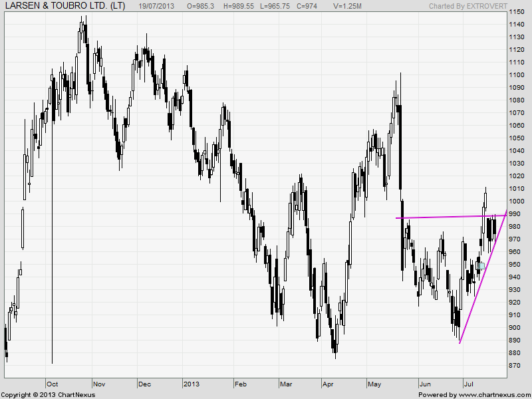Select the horizontal magenta resistance line
This screenshot has width=532, height=399.
coord(439,217)
